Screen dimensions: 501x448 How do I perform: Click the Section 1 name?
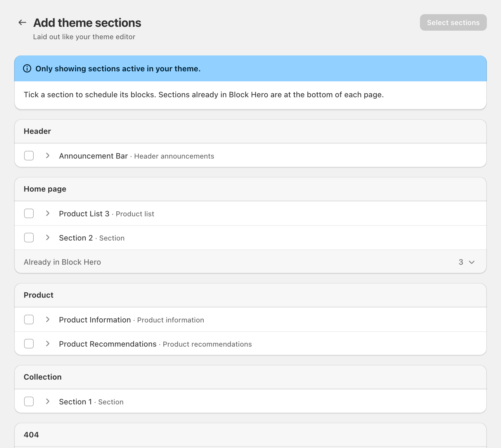tap(75, 402)
